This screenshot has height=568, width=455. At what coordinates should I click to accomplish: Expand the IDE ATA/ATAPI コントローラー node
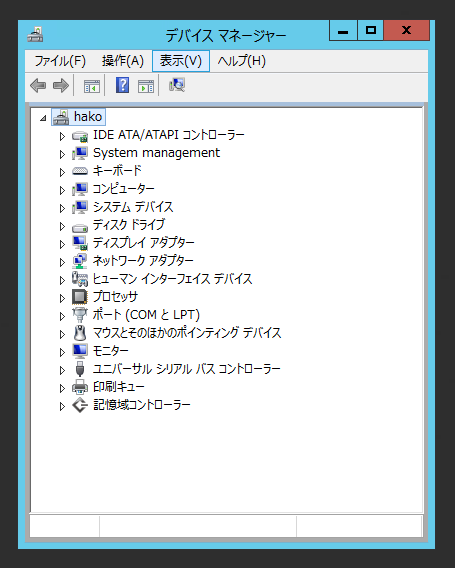coord(62,136)
